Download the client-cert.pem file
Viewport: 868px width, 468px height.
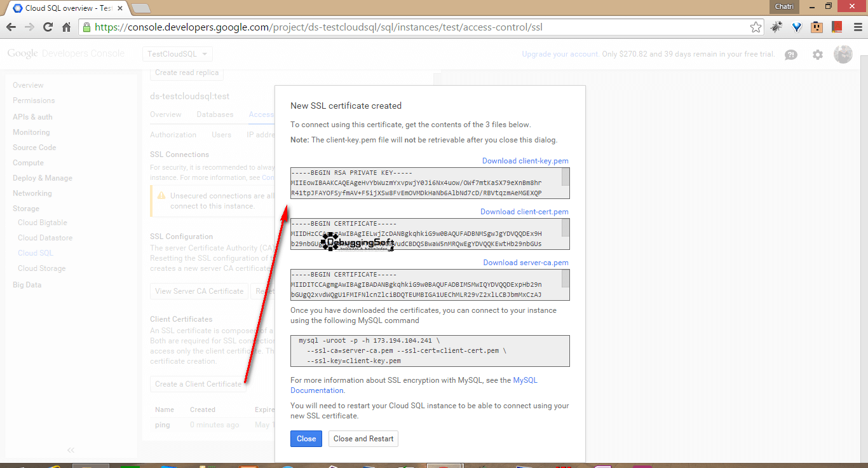524,212
